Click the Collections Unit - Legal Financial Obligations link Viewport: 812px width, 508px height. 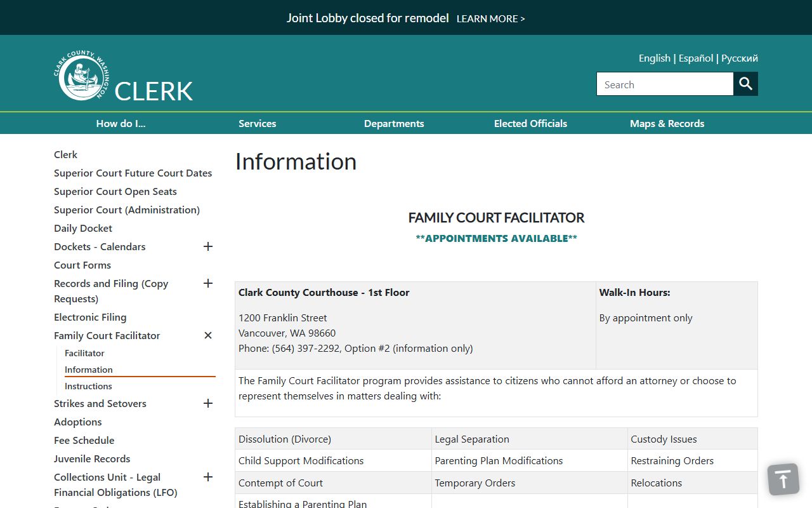point(115,485)
